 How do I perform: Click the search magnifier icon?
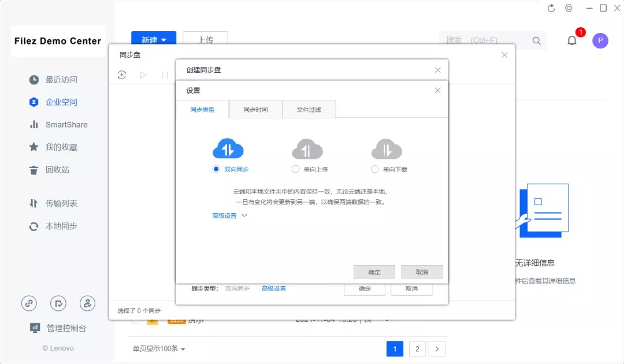pos(536,40)
